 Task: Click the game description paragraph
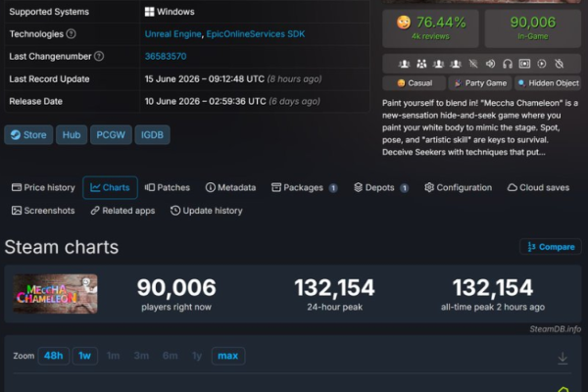[x=480, y=127]
